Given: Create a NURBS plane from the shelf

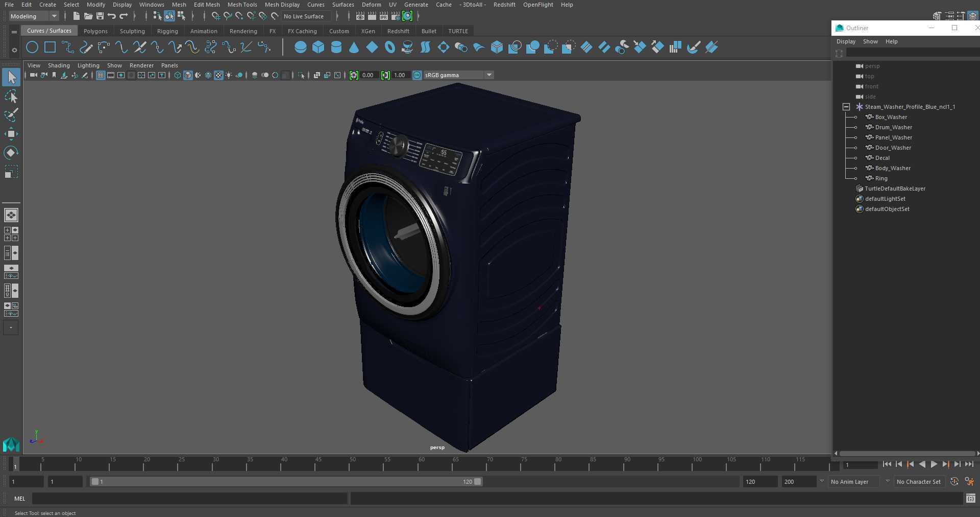Looking at the screenshot, I should coord(372,48).
